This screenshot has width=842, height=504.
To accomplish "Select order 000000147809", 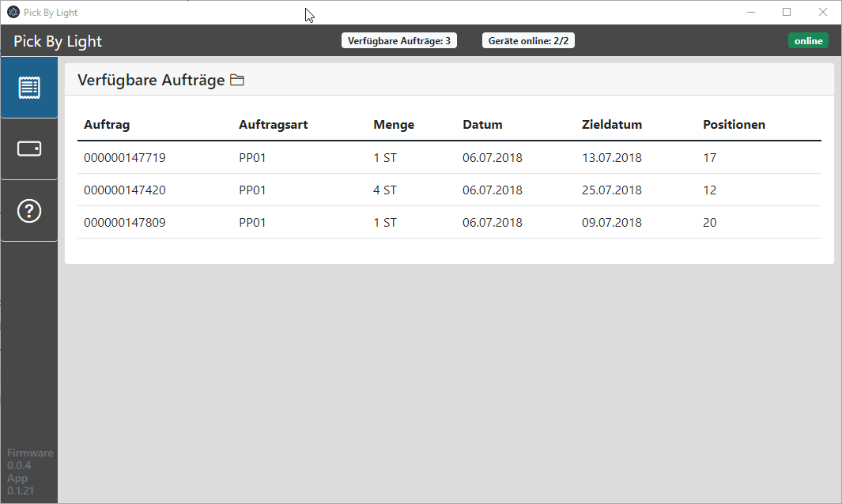I will click(124, 222).
